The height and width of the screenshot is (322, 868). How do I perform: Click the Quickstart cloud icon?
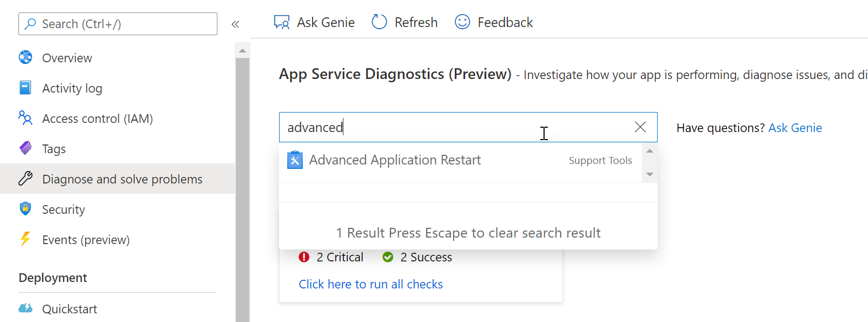25,308
